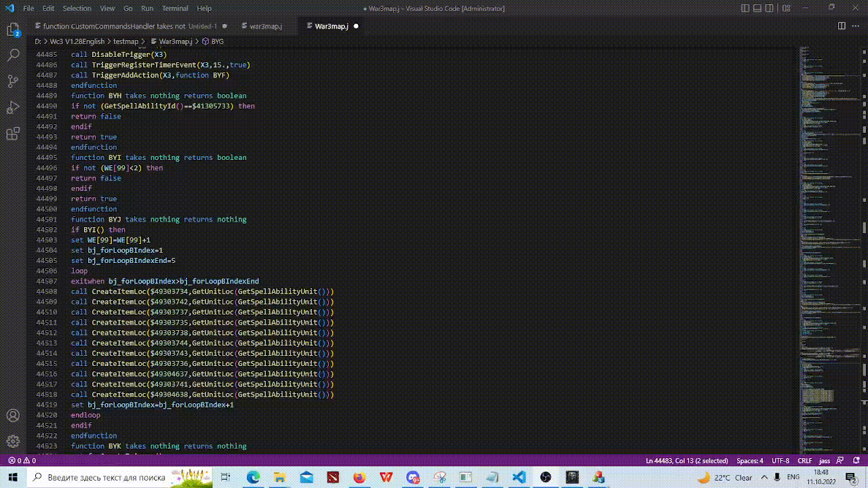
Task: Open the Run and Debug view
Action: pos(13,107)
